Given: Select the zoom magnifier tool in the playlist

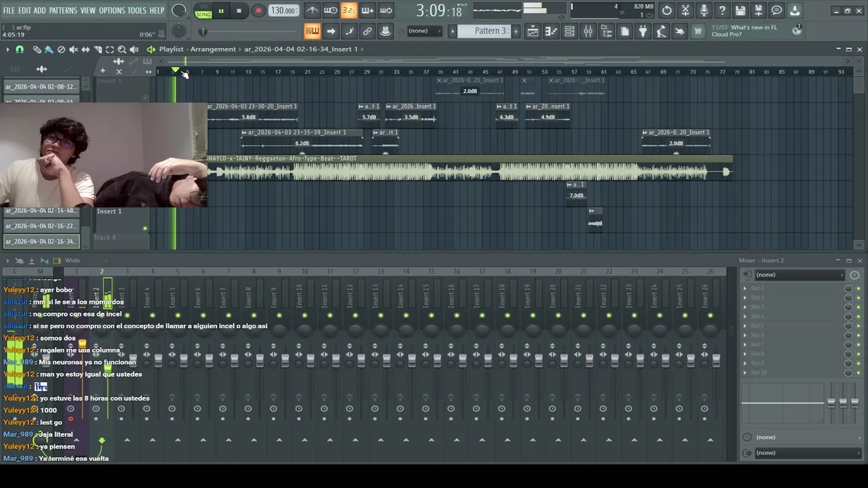Looking at the screenshot, I should tap(122, 49).
